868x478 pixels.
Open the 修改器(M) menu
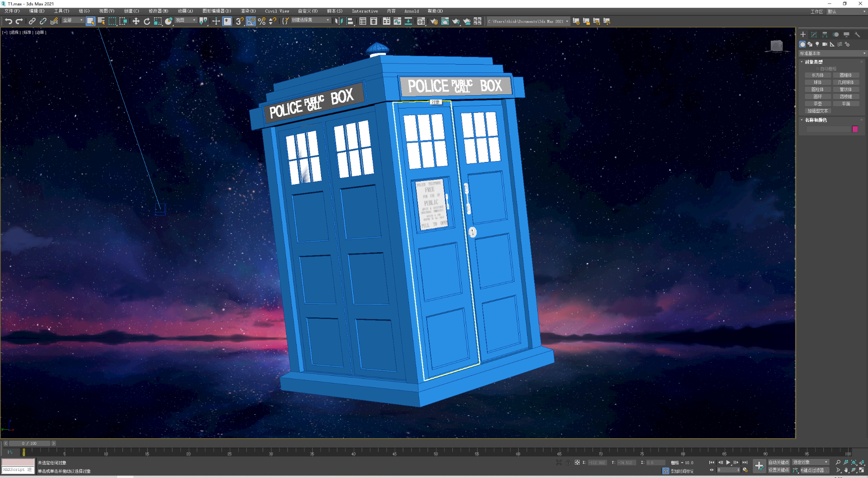point(158,11)
